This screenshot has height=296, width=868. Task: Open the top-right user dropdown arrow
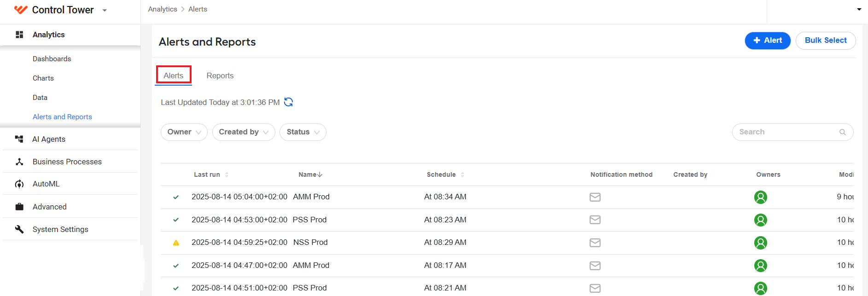tap(859, 10)
